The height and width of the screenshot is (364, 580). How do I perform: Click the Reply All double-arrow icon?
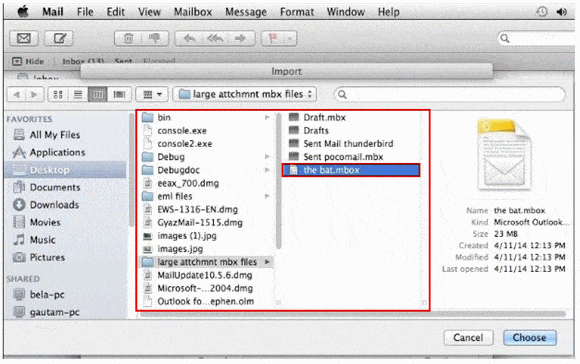click(x=215, y=38)
